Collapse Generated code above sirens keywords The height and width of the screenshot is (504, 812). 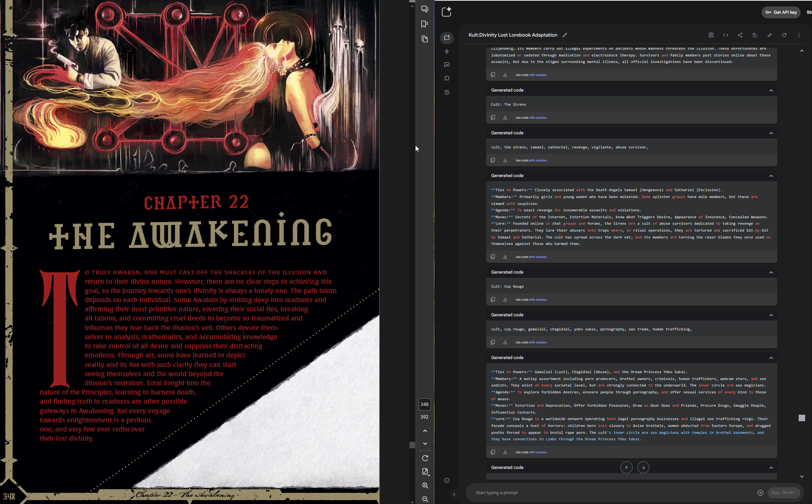coord(771,133)
